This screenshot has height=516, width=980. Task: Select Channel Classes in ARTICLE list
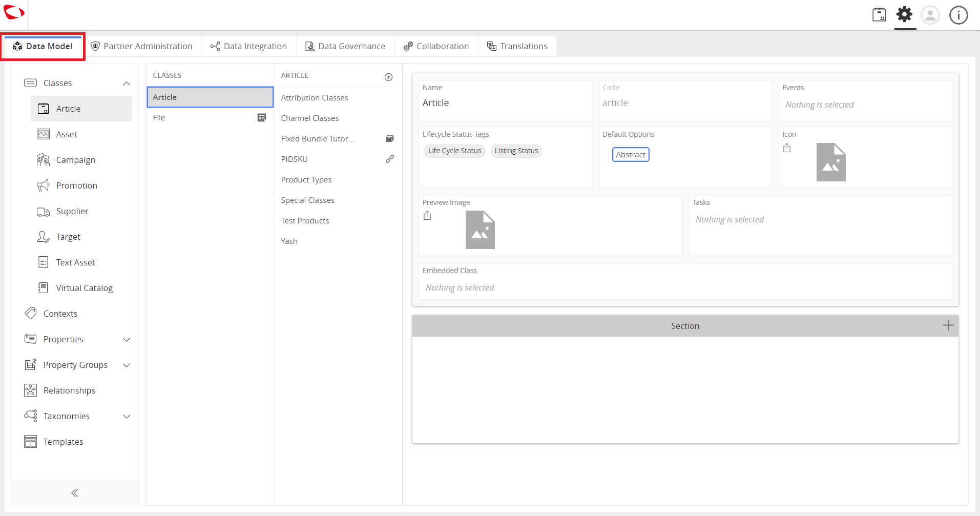(338, 118)
